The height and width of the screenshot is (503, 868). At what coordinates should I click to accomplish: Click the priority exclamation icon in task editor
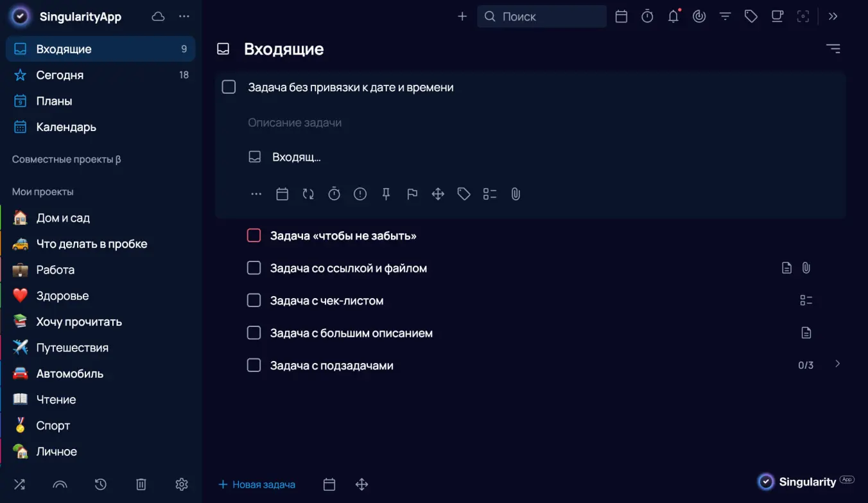(360, 194)
